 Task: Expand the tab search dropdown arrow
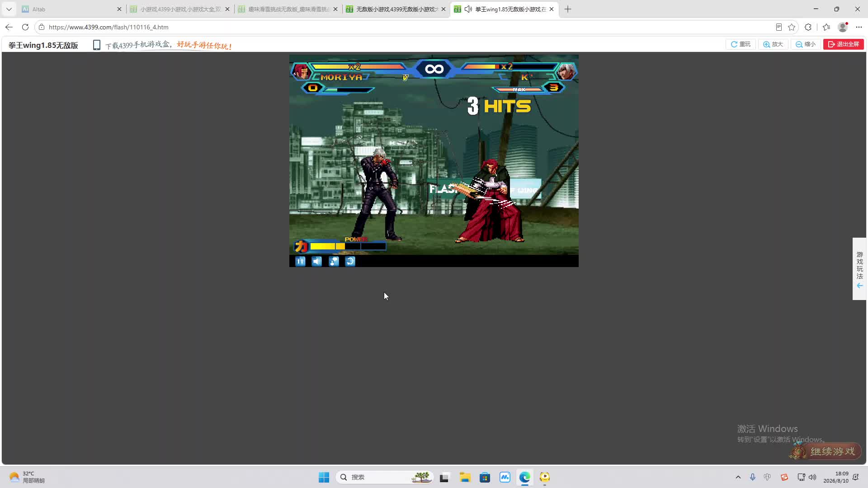point(9,9)
